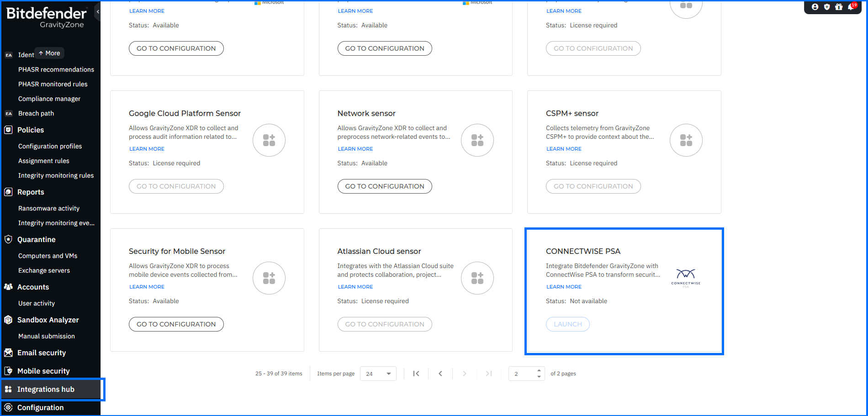Open the user account profile icon

click(815, 7)
